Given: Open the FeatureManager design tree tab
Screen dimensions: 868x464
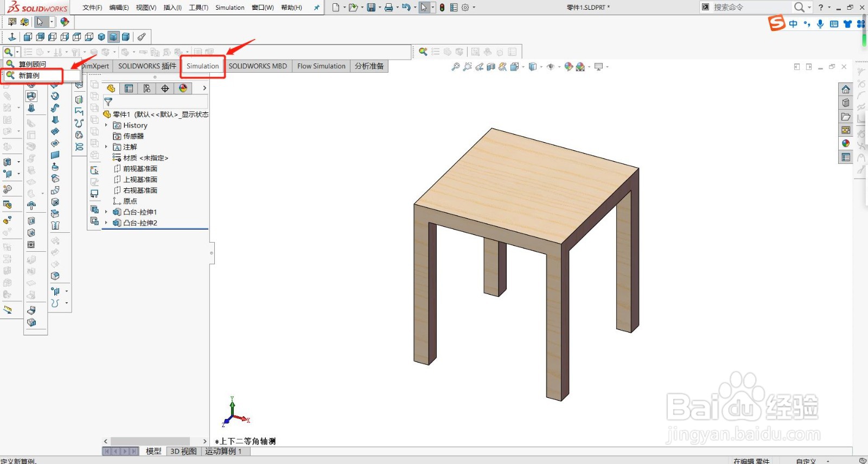Looking at the screenshot, I should tap(111, 88).
